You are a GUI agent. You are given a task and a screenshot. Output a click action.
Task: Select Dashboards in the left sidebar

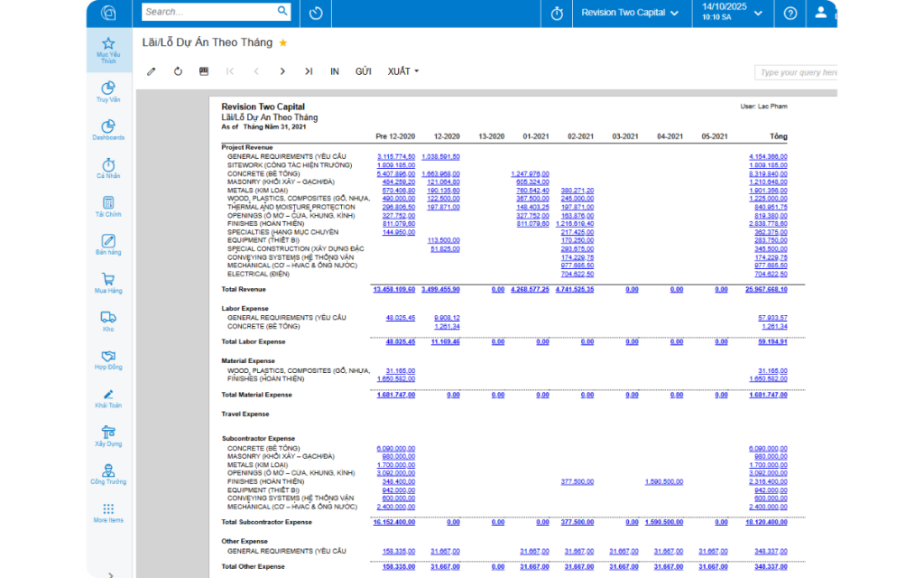tap(108, 129)
